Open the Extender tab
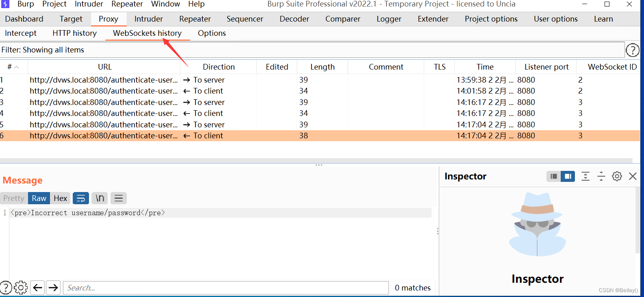 coord(433,19)
